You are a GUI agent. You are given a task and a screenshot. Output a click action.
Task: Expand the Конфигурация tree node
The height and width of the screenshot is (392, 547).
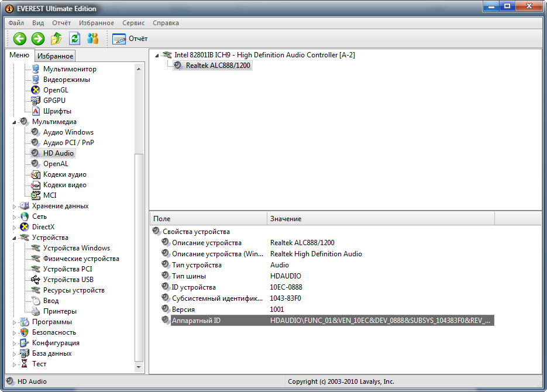pyautogui.click(x=14, y=343)
